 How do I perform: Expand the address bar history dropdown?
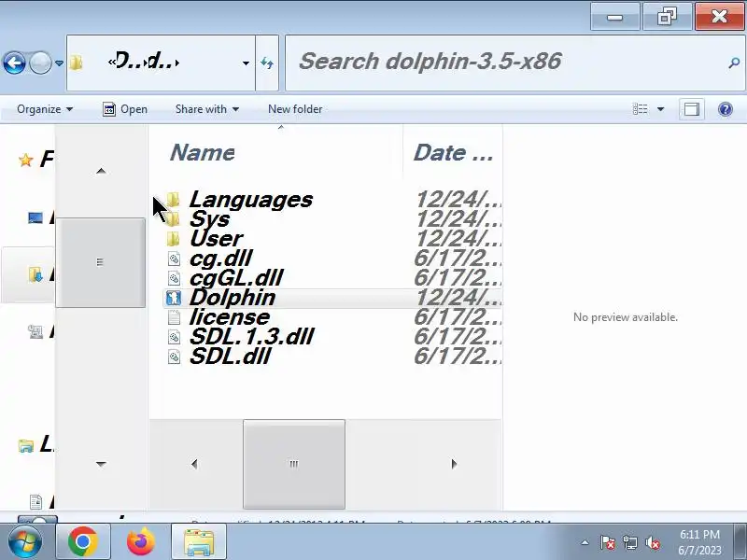pyautogui.click(x=246, y=63)
